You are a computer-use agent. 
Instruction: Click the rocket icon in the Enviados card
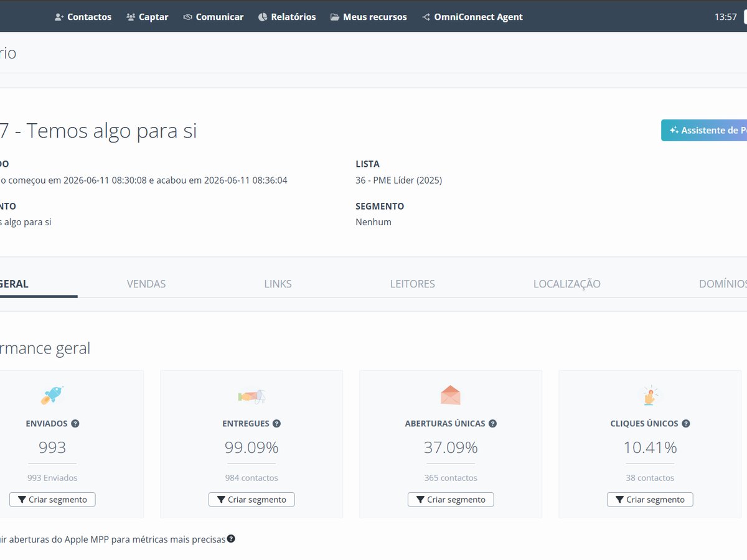point(52,394)
